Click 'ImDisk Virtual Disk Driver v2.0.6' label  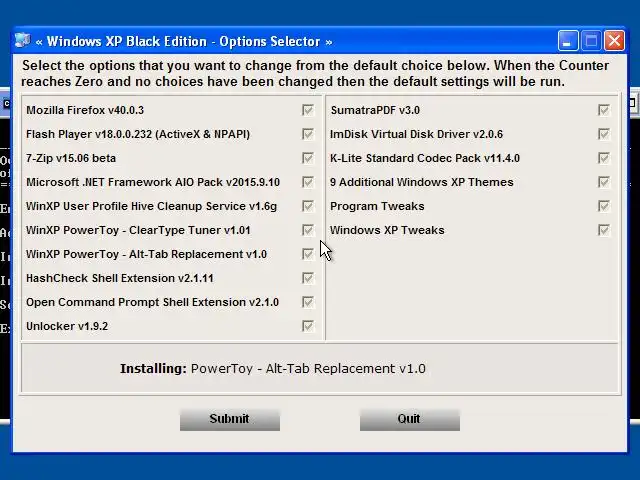pyautogui.click(x=417, y=134)
